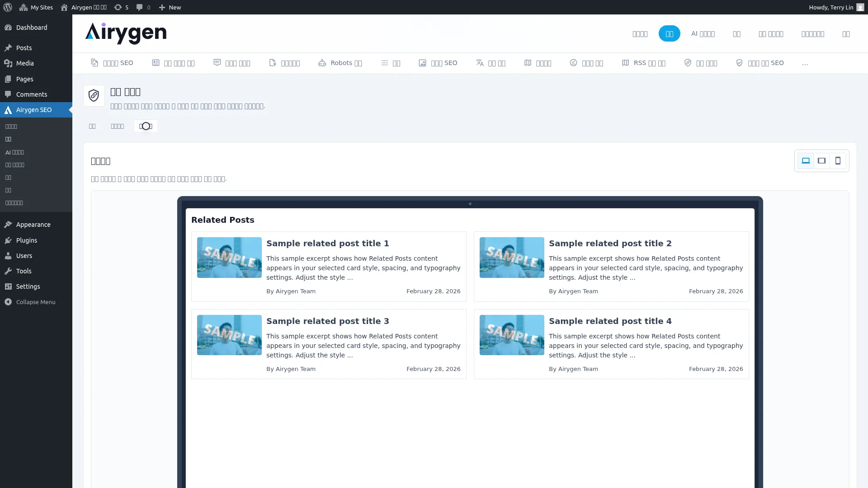Click Sample related post title 2

(x=610, y=244)
